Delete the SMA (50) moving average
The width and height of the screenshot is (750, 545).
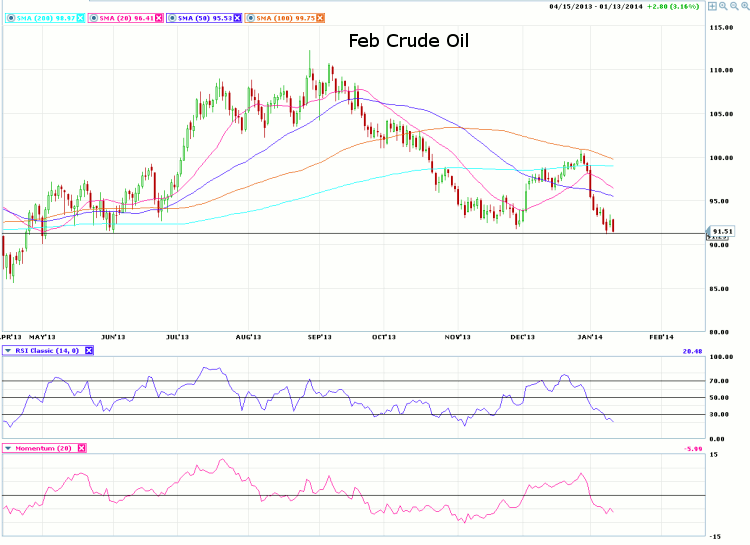pyautogui.click(x=237, y=18)
